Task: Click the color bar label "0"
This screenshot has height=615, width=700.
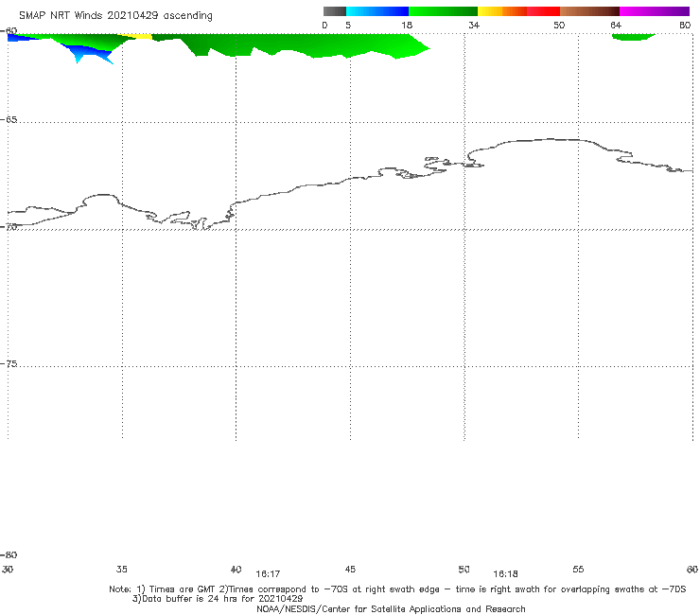Action: click(x=324, y=25)
